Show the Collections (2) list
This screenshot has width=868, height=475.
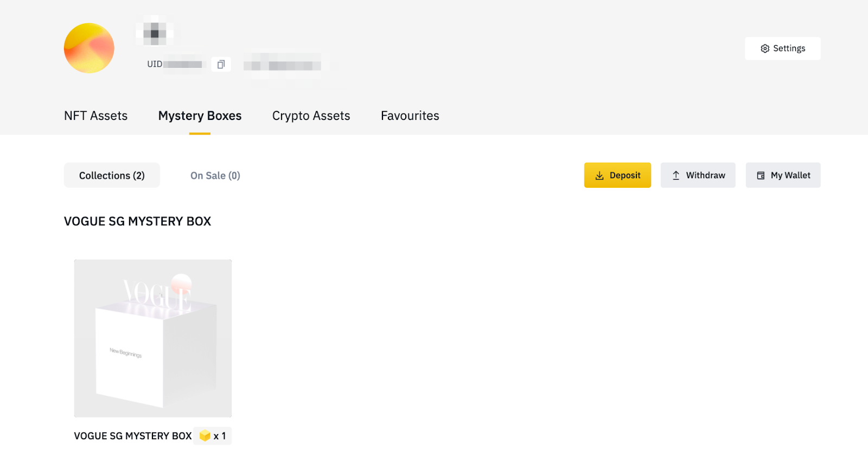[x=112, y=175]
